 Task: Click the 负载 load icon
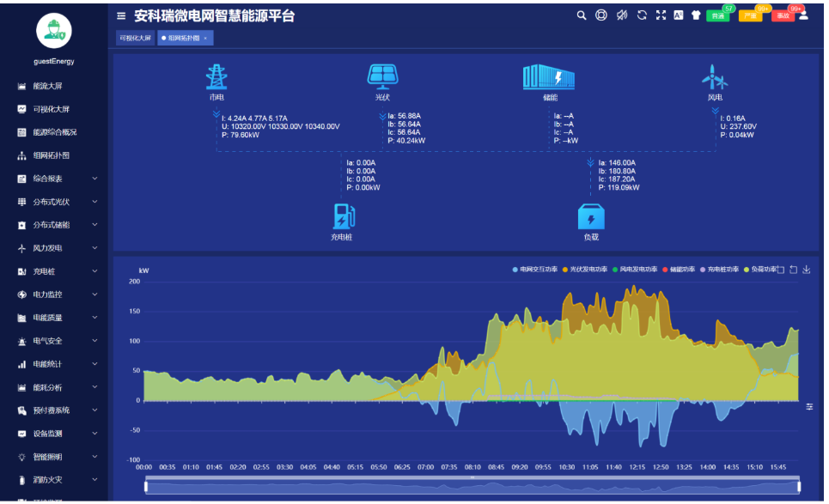point(591,216)
